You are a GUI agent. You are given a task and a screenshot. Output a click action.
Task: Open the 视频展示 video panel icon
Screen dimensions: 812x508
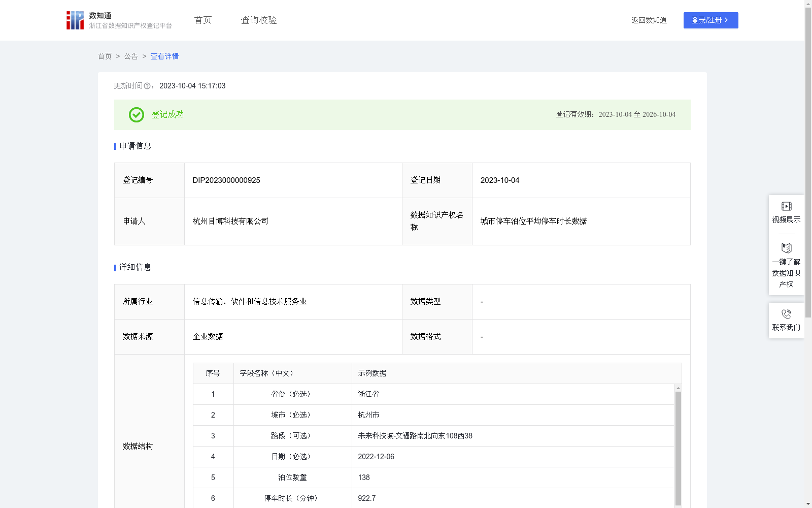point(786,206)
